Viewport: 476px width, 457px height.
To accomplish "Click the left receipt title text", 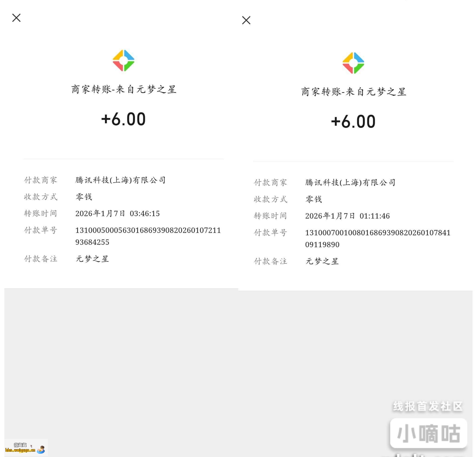I will 123,89.
